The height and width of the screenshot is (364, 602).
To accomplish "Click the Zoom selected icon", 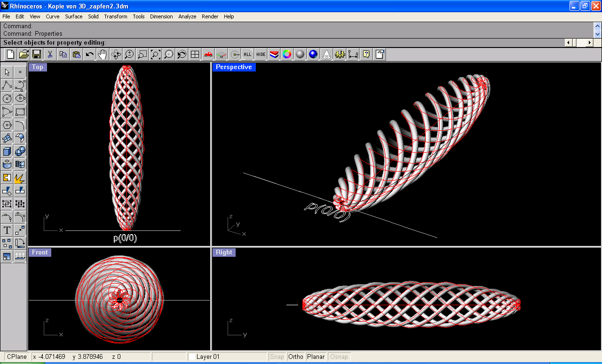I will coord(168,55).
